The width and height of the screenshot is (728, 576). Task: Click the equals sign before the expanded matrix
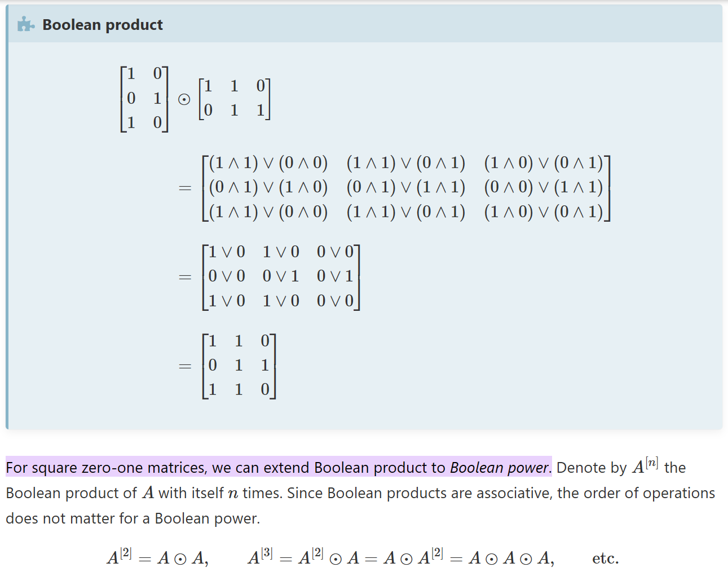pos(185,188)
